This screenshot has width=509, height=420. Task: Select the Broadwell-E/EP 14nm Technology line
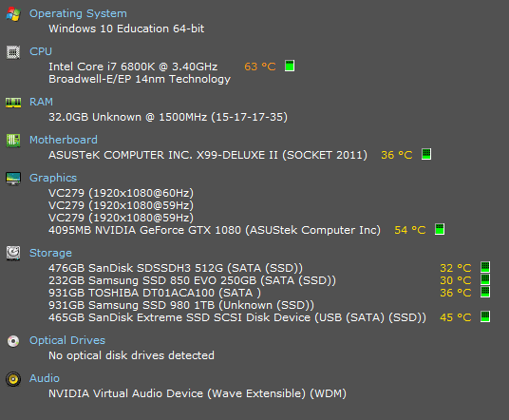click(x=140, y=79)
